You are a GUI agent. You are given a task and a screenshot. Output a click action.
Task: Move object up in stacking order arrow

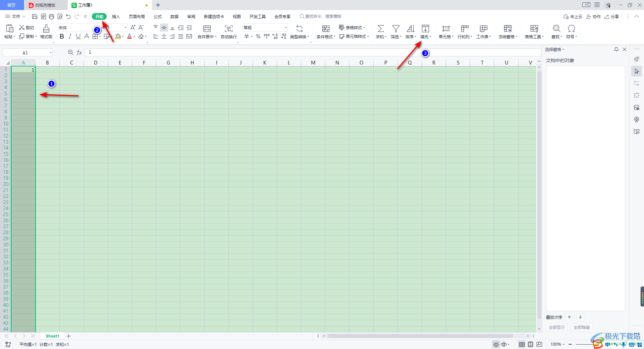pyautogui.click(x=569, y=317)
